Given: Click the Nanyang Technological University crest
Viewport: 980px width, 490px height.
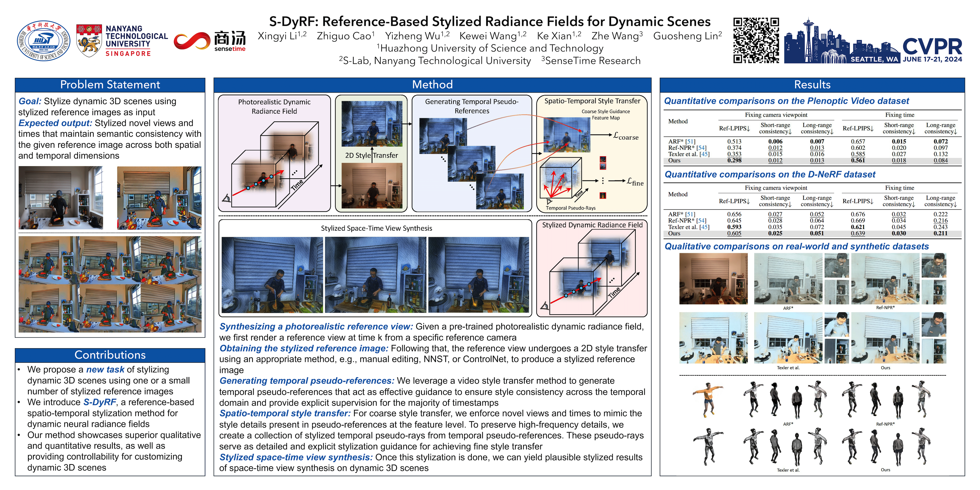Looking at the screenshot, I should coord(89,41).
